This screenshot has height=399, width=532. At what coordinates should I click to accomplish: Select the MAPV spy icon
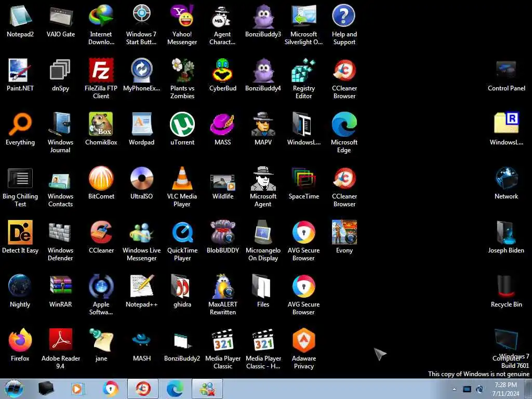[263, 129]
